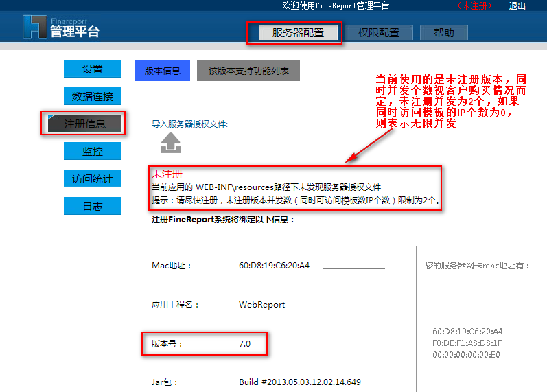547x392 pixels.
Task: Open 数据连接 in the sidebar
Action: click(93, 96)
